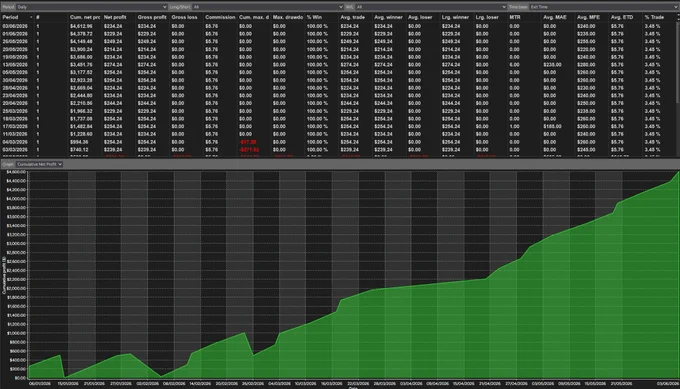Open the Long/Short filter dropdown
Screen dimensions: 680x389
[268, 7]
